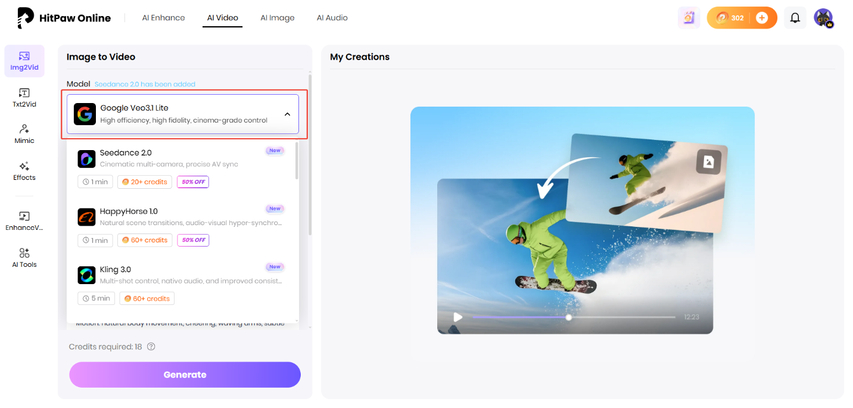The image size is (853, 408).
Task: Click the Credits required help icon
Action: coord(151,347)
